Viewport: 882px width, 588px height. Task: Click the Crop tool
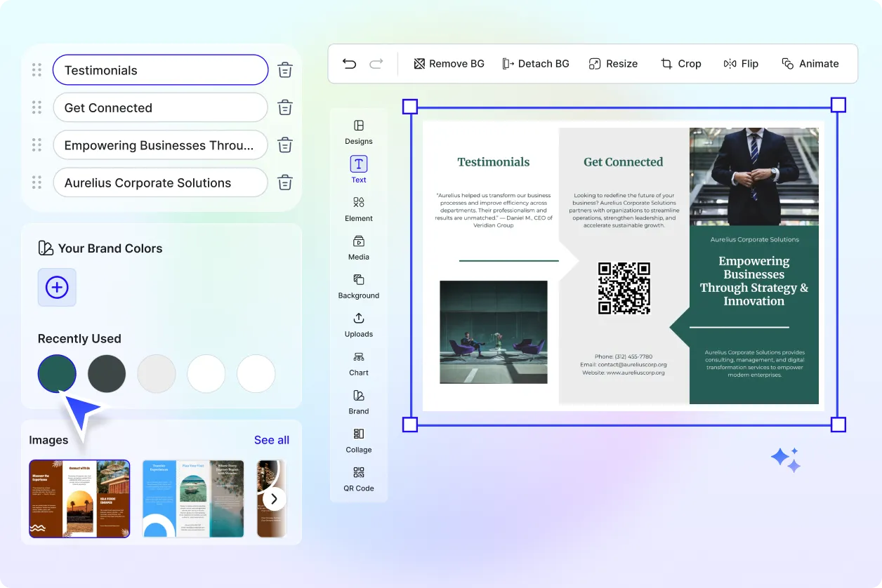pyautogui.click(x=680, y=63)
